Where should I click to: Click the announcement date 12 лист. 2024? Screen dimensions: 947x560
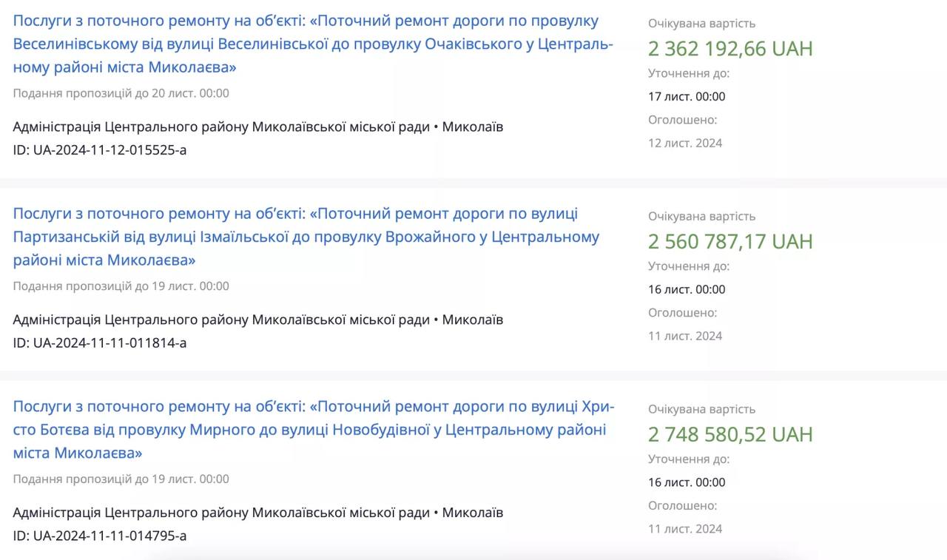(x=685, y=143)
